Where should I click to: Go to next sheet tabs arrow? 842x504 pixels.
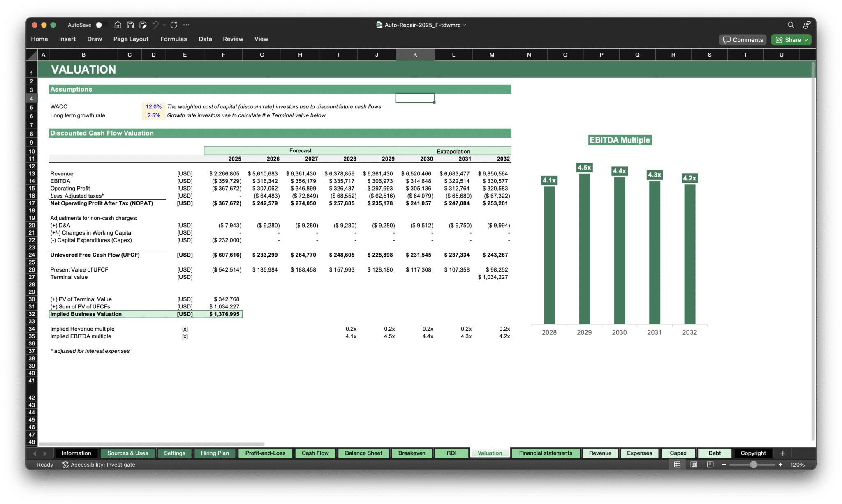coord(45,453)
